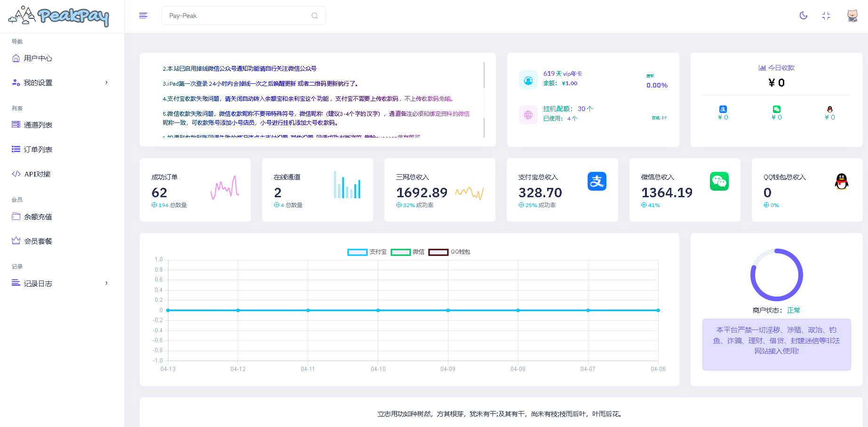
Task: Click the WeChat logo in 微信总收入 card
Action: [719, 181]
